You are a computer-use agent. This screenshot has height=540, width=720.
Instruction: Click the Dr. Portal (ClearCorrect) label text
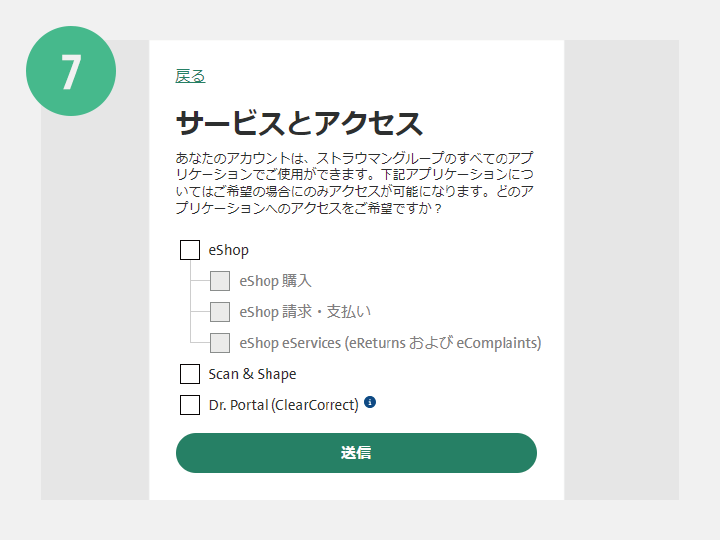283,405
